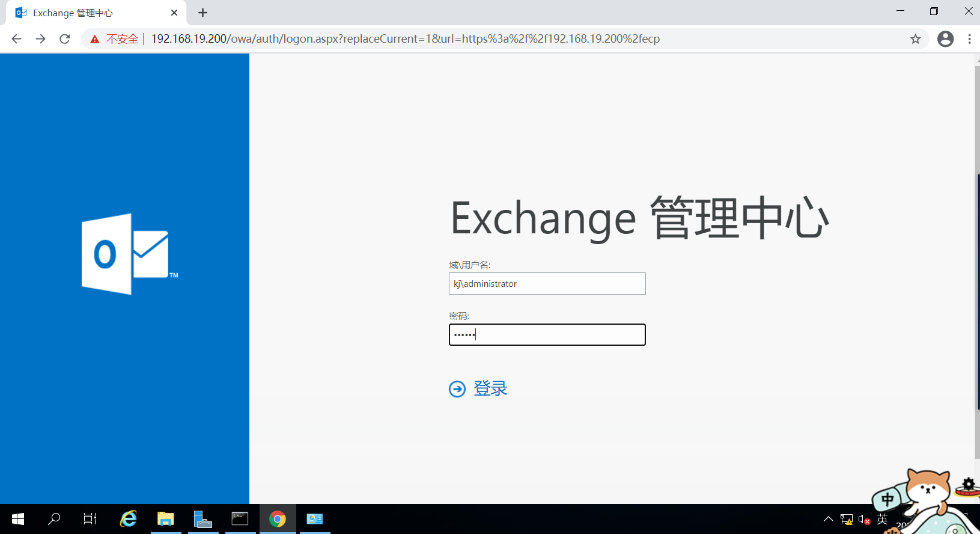Open the last taskbar application icon

[x=315, y=519]
